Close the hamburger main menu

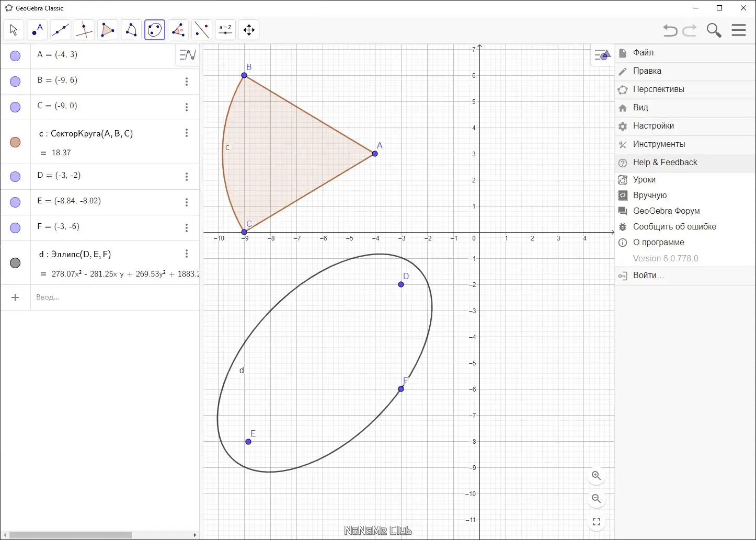(x=739, y=30)
